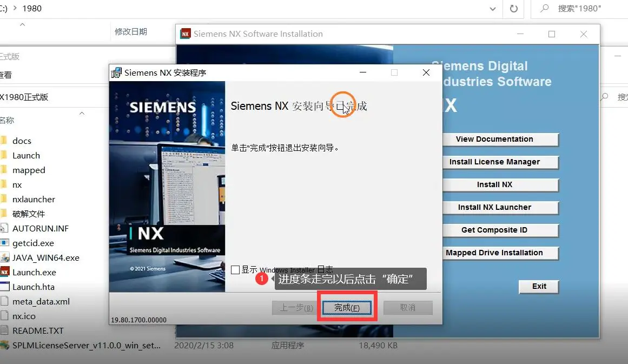
Task: Sort files by the 名称 column header
Action: (x=7, y=120)
